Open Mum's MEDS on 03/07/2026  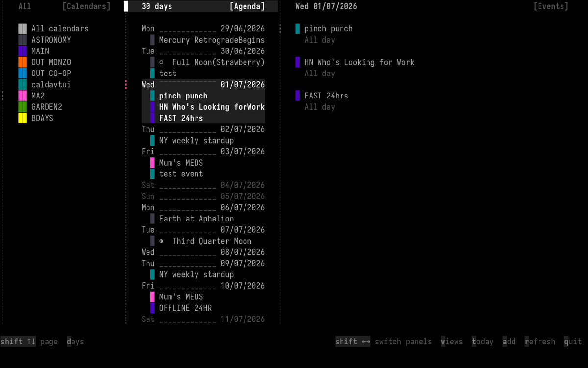181,163
